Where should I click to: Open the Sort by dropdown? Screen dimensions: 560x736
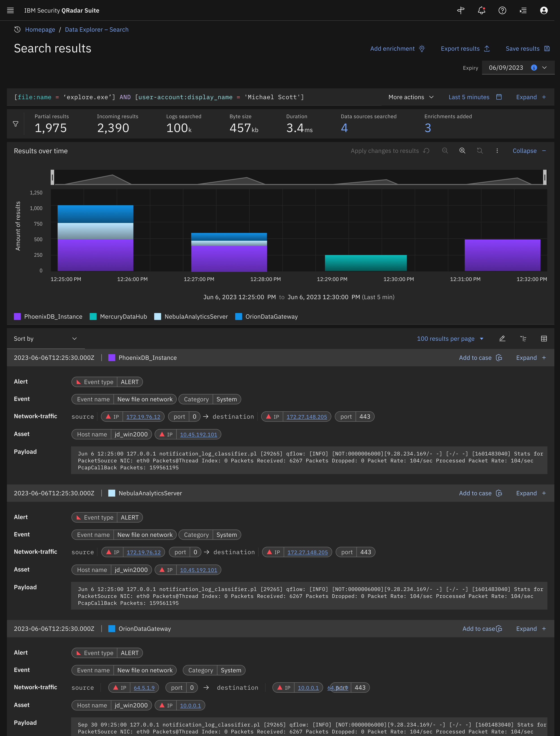pos(45,339)
